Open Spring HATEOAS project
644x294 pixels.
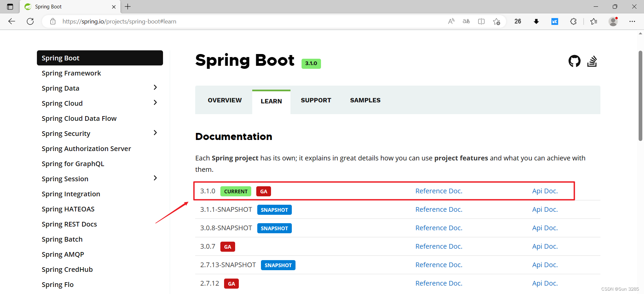68,209
